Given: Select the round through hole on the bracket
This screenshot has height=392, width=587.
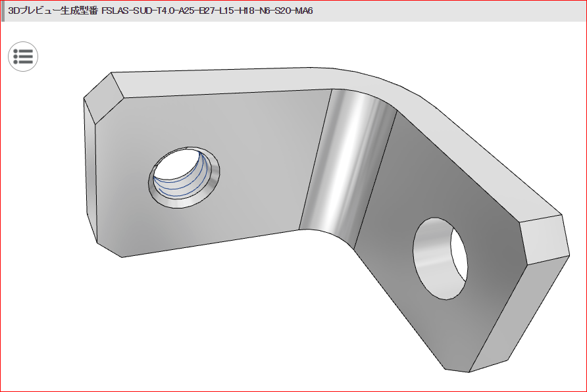Looking at the screenshot, I should 440,258.
